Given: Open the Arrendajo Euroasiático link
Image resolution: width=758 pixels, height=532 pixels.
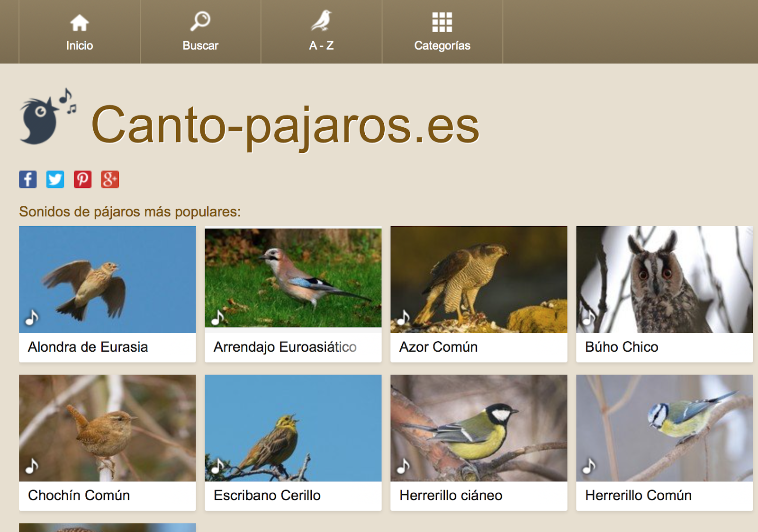Looking at the screenshot, I should coord(285,347).
